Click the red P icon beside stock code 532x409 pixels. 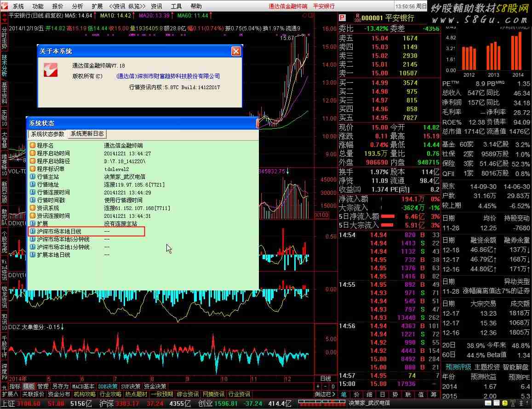pyautogui.click(x=342, y=18)
